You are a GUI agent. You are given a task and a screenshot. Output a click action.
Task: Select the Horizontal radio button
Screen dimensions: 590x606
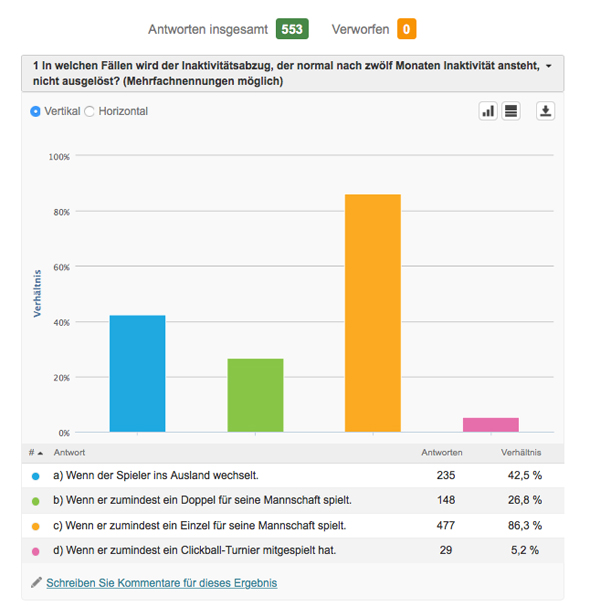[89, 111]
